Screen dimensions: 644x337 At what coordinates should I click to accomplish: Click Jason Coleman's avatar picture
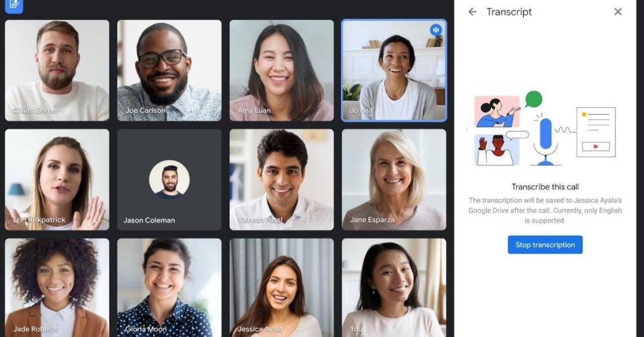point(169,179)
